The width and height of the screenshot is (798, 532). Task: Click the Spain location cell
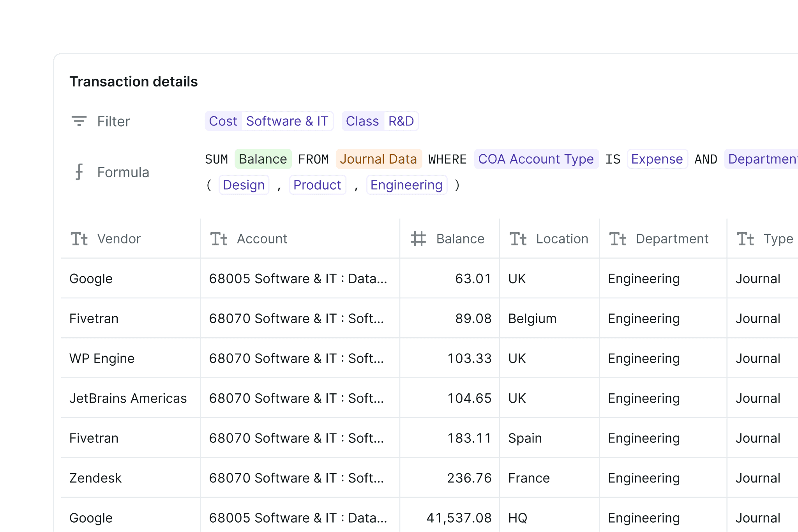pos(549,438)
